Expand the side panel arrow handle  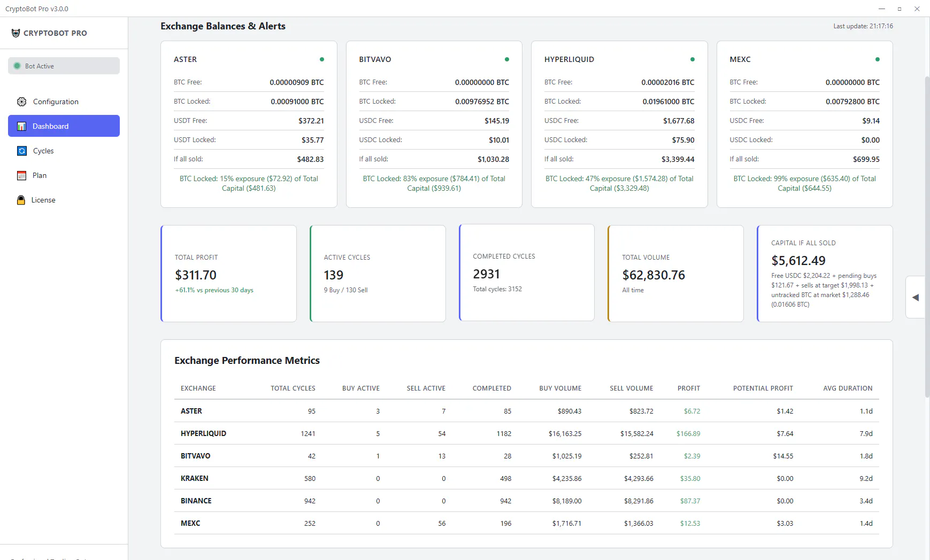[916, 298]
